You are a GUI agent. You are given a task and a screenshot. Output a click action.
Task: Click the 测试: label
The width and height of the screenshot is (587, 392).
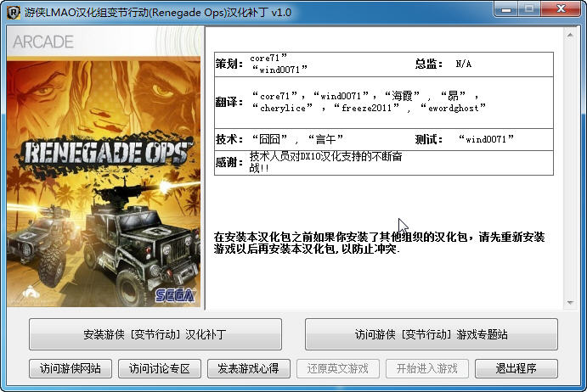coord(429,139)
